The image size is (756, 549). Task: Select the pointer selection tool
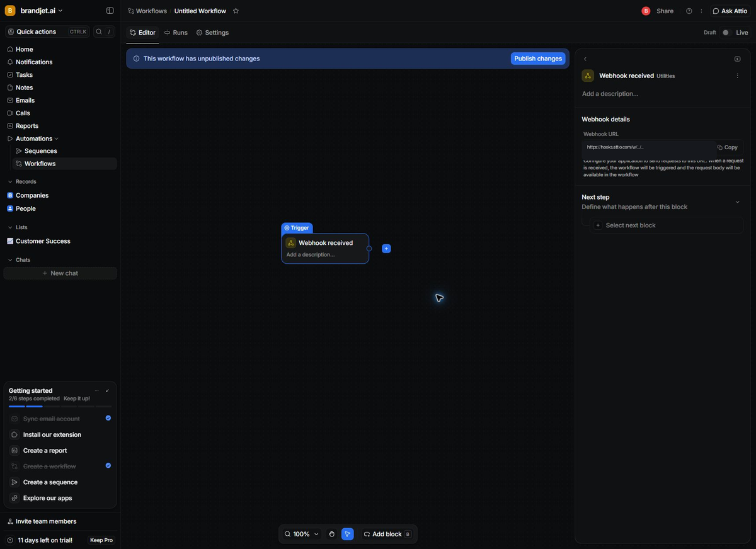tap(348, 534)
